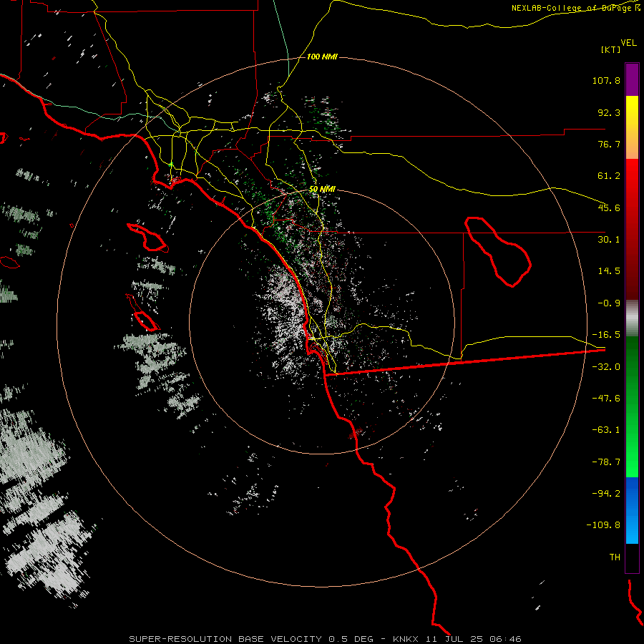Click the [KT] units label
The image size is (644, 644).
[610, 49]
